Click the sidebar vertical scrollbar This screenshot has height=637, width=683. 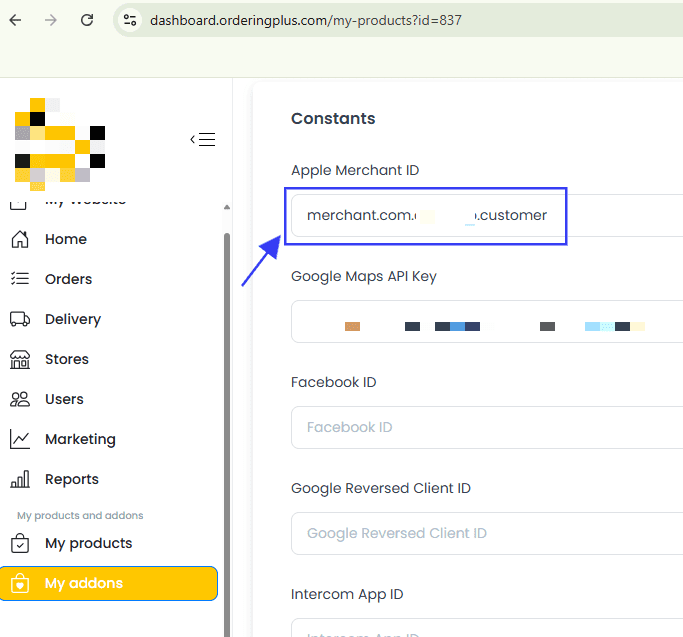227,436
